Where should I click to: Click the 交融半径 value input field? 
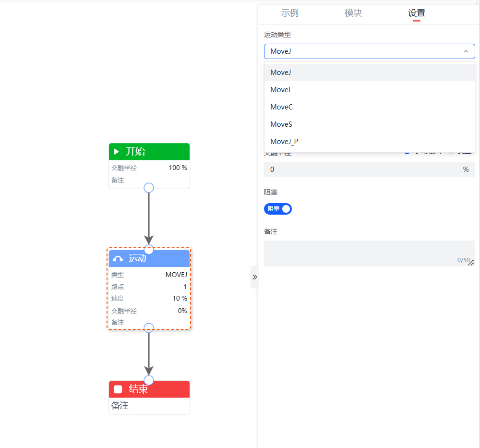tap(360, 170)
